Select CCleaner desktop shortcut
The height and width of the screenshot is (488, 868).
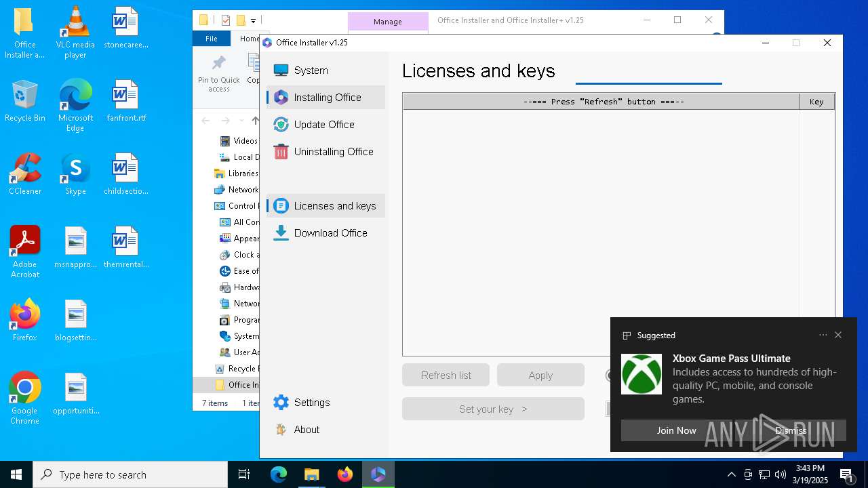pyautogui.click(x=25, y=175)
